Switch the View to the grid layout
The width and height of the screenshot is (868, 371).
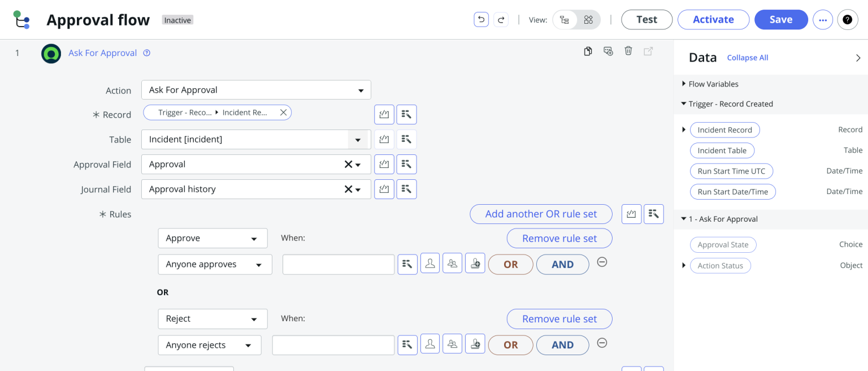tap(588, 19)
